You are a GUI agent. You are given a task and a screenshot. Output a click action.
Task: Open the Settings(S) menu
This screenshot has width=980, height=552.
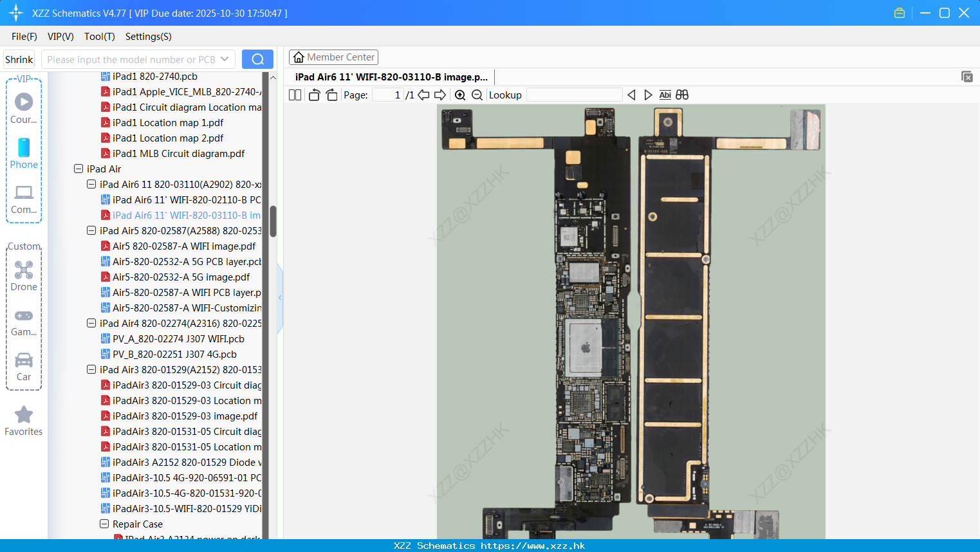[x=149, y=37]
